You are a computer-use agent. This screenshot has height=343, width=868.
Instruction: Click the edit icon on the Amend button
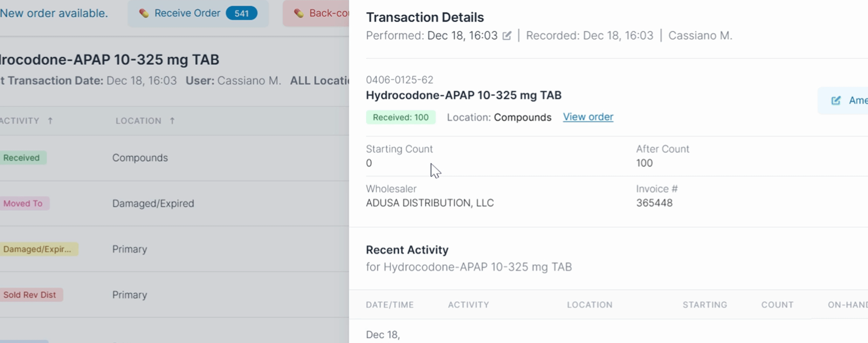click(x=836, y=100)
